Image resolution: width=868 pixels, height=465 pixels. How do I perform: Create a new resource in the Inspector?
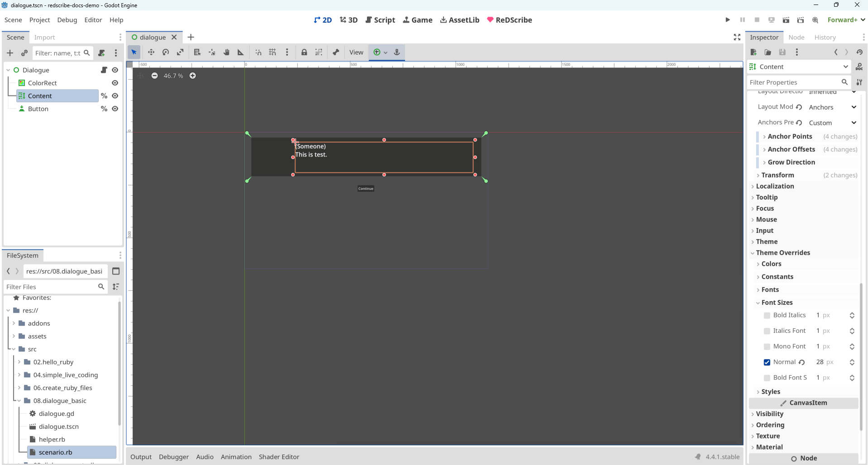click(x=754, y=52)
